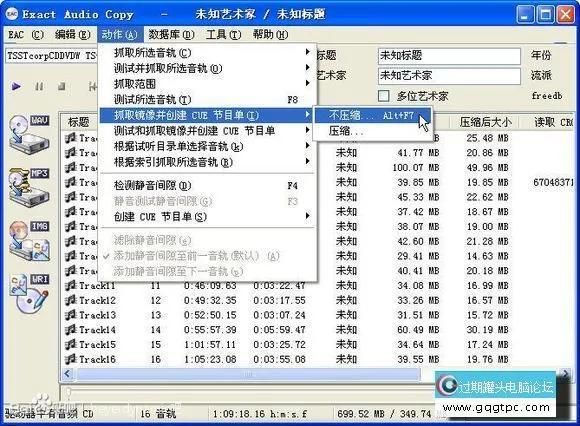Click the 0:46:09.63 start time cell
This screenshot has height=426, width=580.
point(210,285)
